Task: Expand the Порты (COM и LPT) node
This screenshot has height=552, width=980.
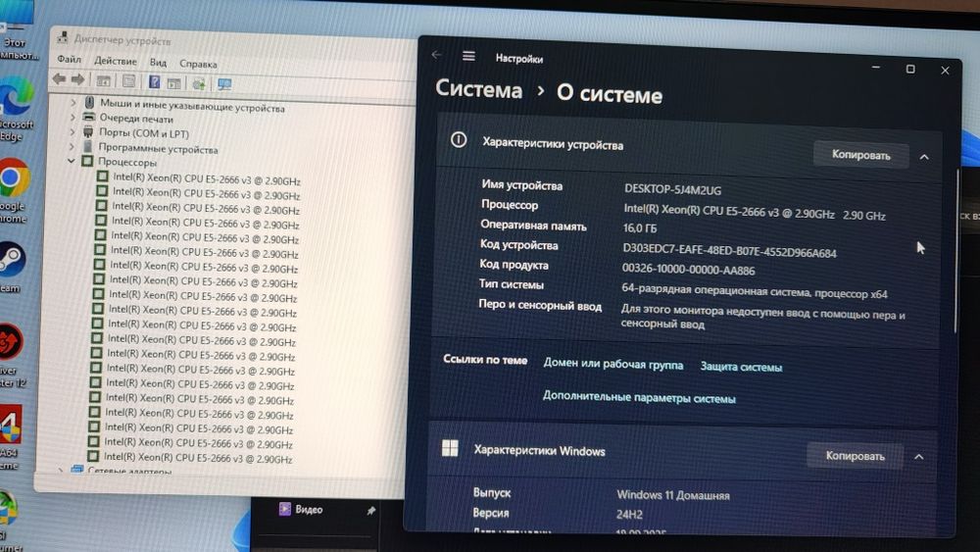Action: [x=72, y=131]
